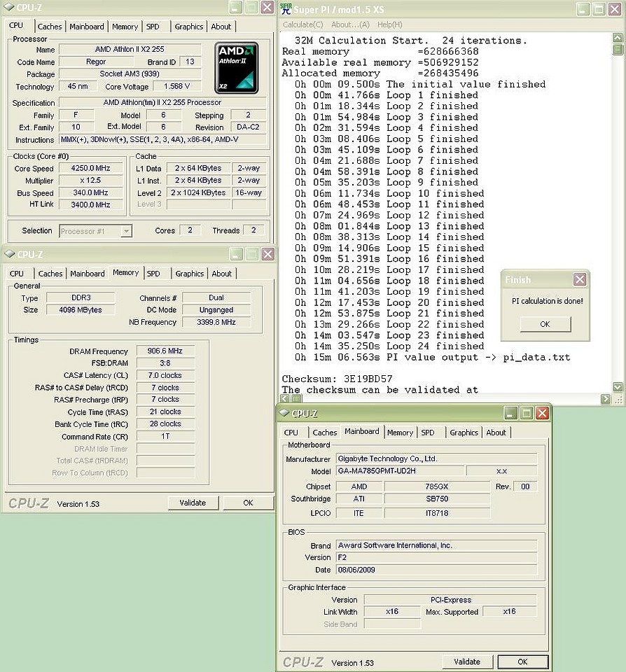Click Validate in the Mainboard CPU-Z window
Screen dimensions: 626x672
pos(467,661)
